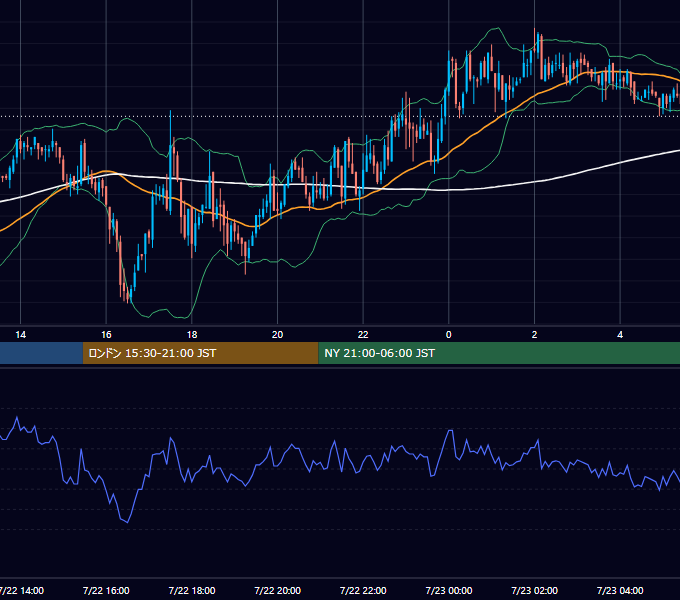Select hour label 2 on price chart axis
This screenshot has width=680, height=600.
534,335
